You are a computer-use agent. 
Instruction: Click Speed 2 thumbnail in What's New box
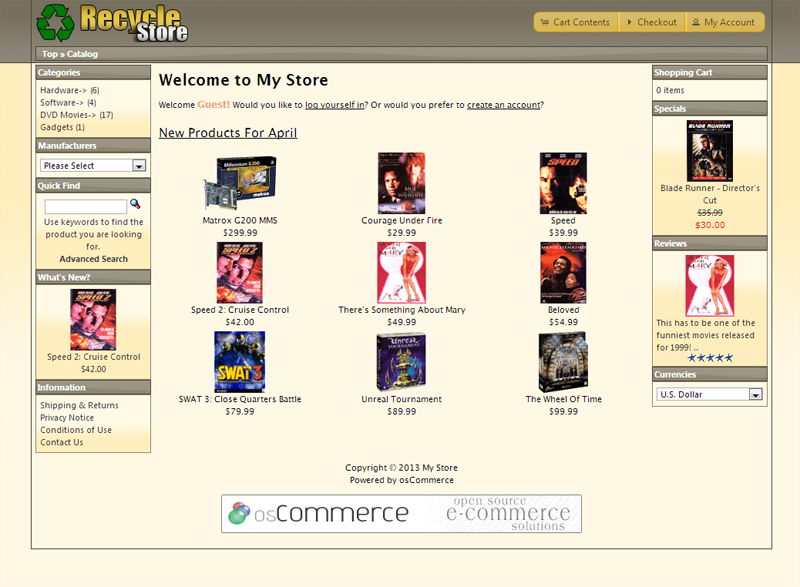pyautogui.click(x=93, y=319)
